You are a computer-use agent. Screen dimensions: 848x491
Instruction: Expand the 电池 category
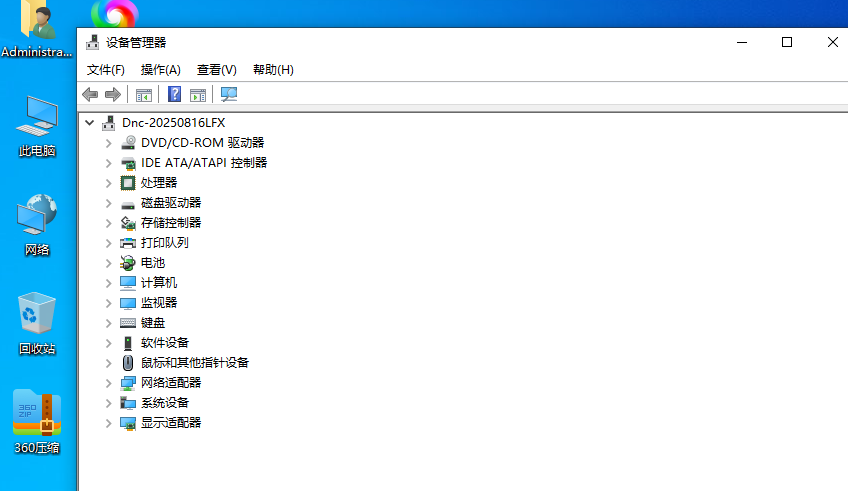pyautogui.click(x=108, y=263)
